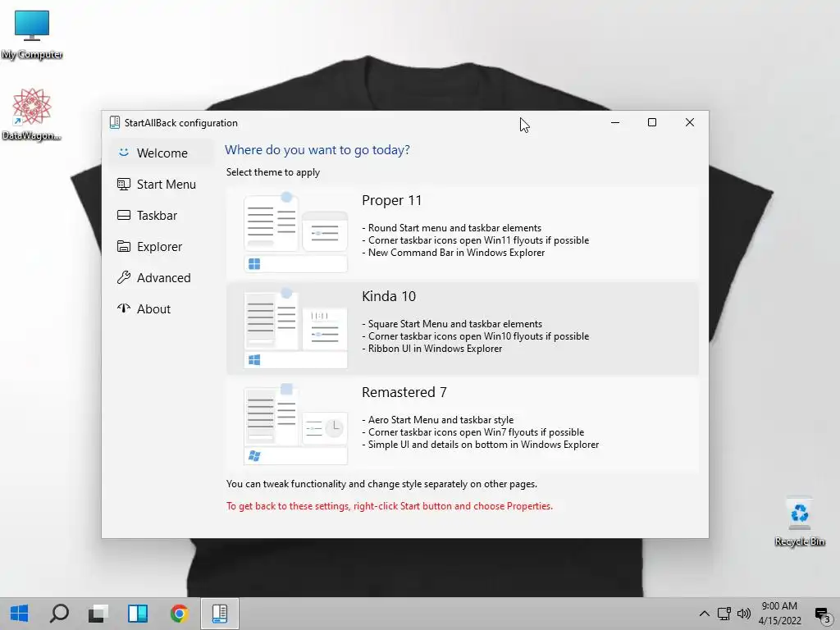This screenshot has height=630, width=840.
Task: Click 'Aero Start Menu and taskbar style' text
Action: click(441, 419)
